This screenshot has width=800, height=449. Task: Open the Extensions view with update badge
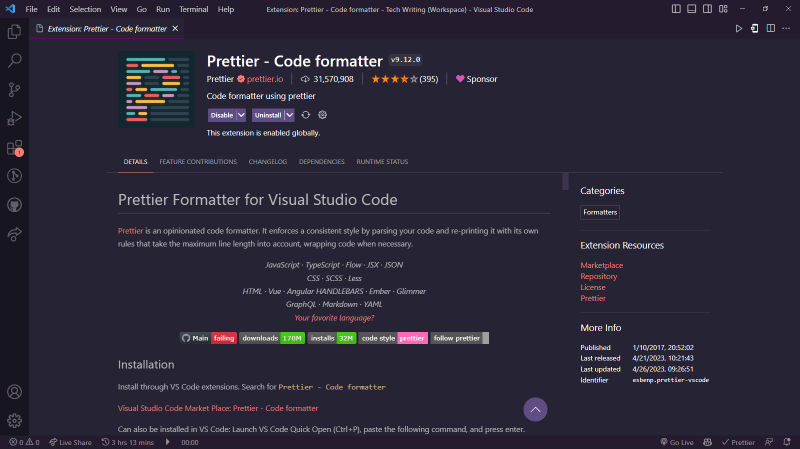pos(14,148)
